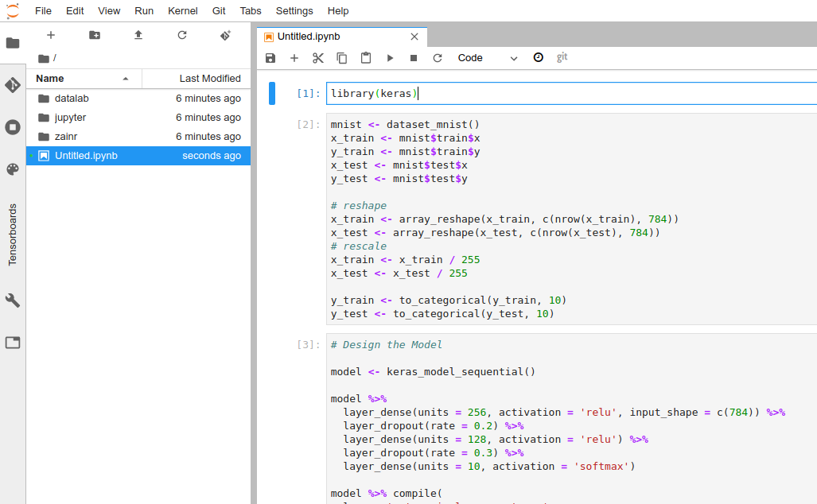This screenshot has width=817, height=504.
Task: Close the Untitled.ipynb tab
Action: point(414,37)
